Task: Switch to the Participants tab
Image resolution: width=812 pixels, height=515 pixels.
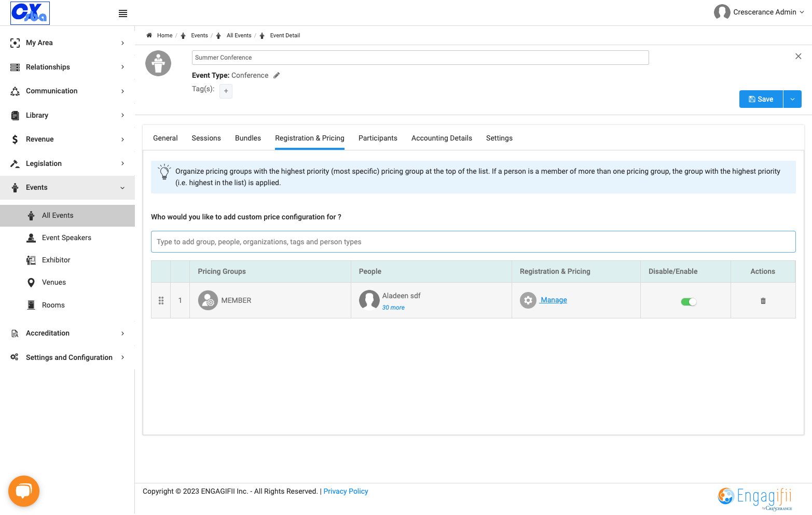Action: [x=378, y=138]
